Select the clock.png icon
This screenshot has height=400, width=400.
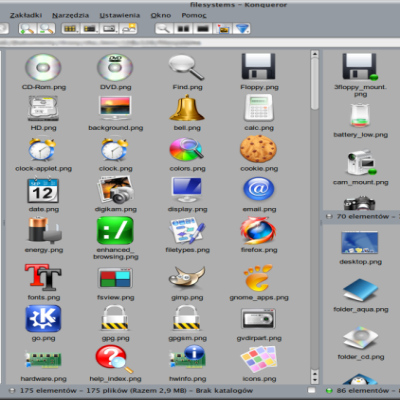point(115,149)
